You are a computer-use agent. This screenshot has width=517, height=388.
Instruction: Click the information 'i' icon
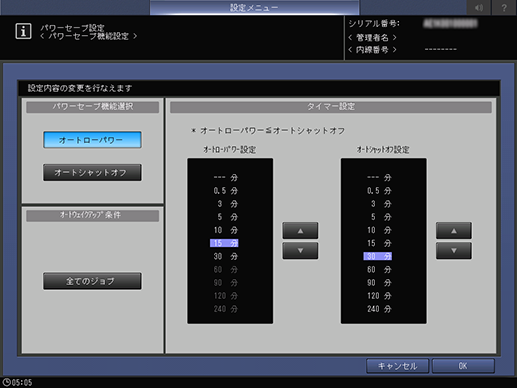pyautogui.click(x=23, y=31)
